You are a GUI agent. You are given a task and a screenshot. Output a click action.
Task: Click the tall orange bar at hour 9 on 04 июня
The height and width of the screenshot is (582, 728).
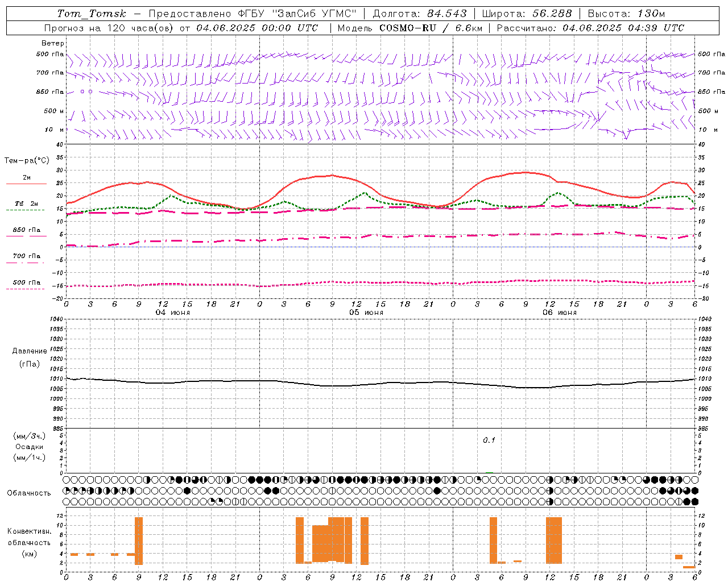click(x=139, y=541)
